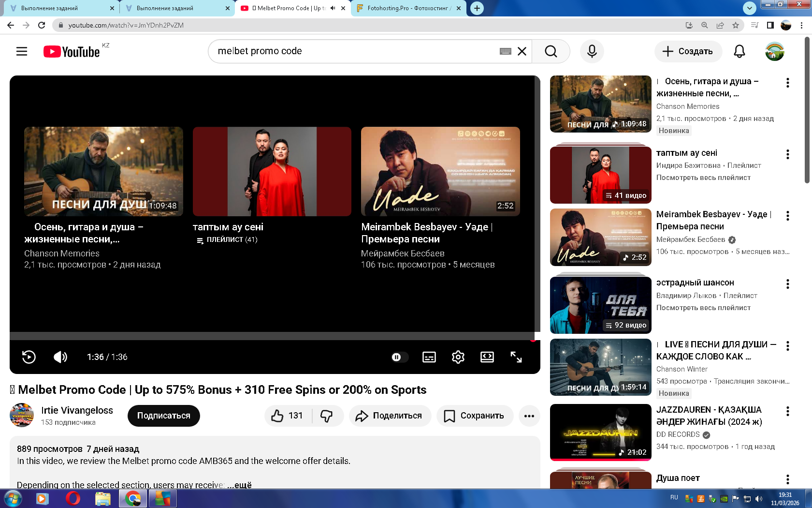Viewport: 812px width, 508px height.
Task: Expand the description with ...ещё
Action: 239,485
